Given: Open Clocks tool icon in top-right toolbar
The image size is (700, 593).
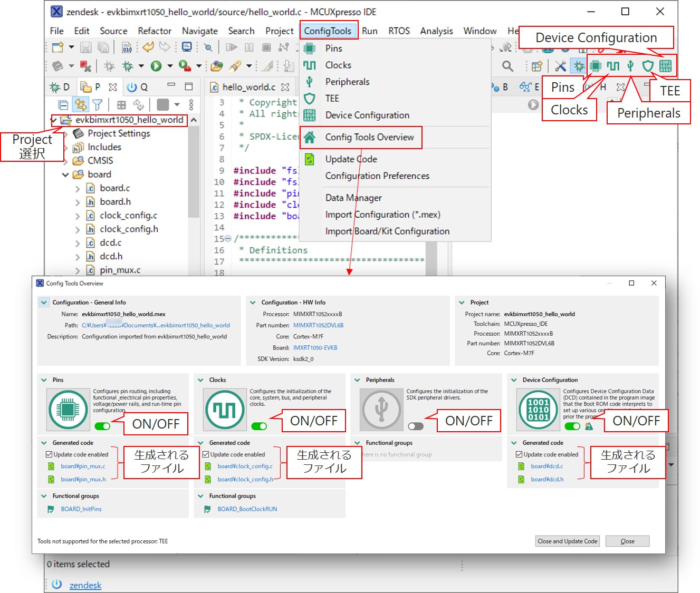Looking at the screenshot, I should (x=613, y=66).
